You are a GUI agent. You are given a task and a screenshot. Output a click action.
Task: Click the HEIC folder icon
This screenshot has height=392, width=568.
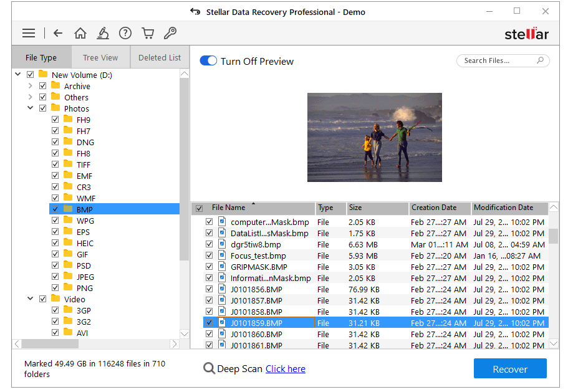pyautogui.click(x=68, y=242)
